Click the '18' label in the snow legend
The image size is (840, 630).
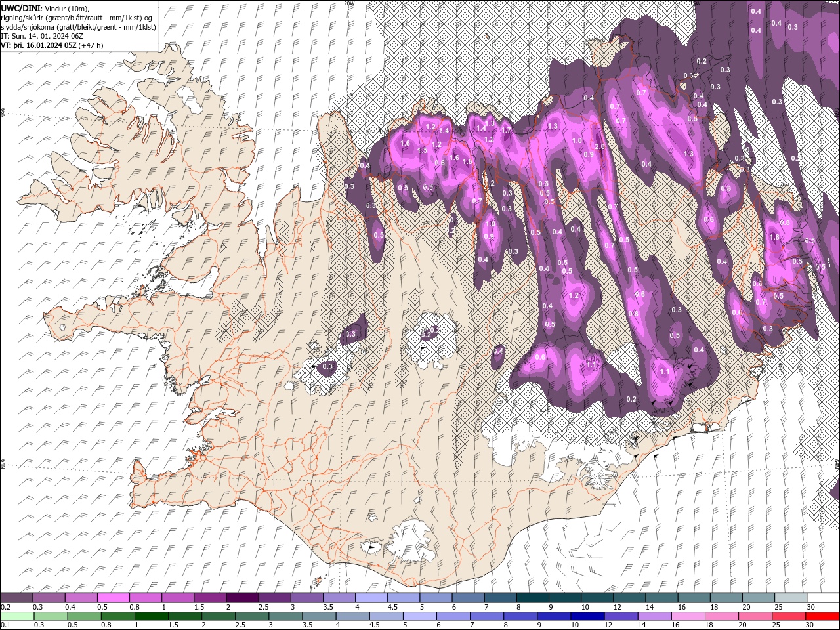(713, 606)
